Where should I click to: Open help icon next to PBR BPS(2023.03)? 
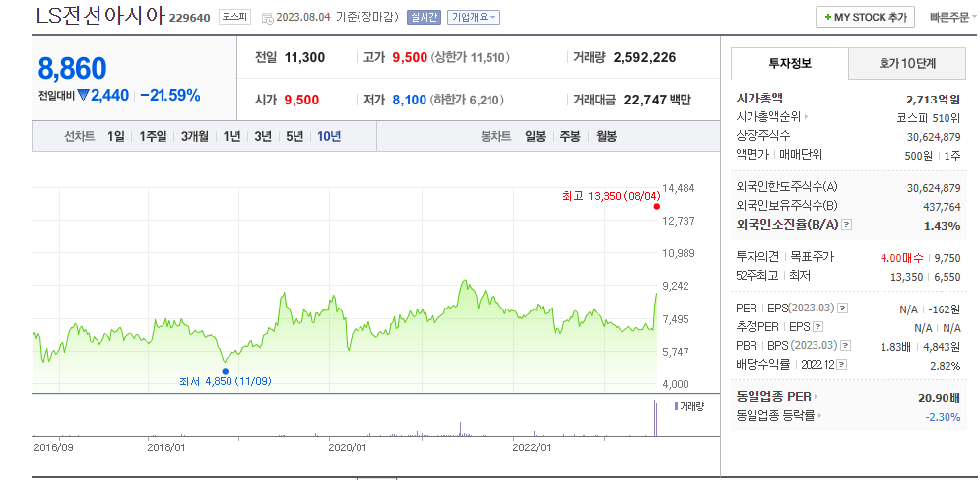(846, 345)
